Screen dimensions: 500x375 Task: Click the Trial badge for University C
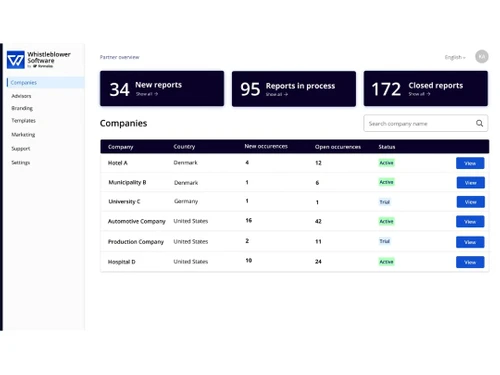click(385, 202)
